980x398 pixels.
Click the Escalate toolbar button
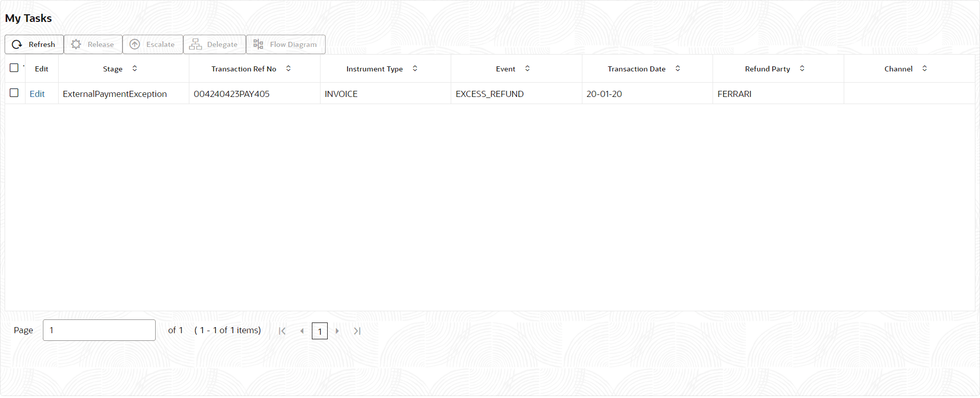click(153, 44)
